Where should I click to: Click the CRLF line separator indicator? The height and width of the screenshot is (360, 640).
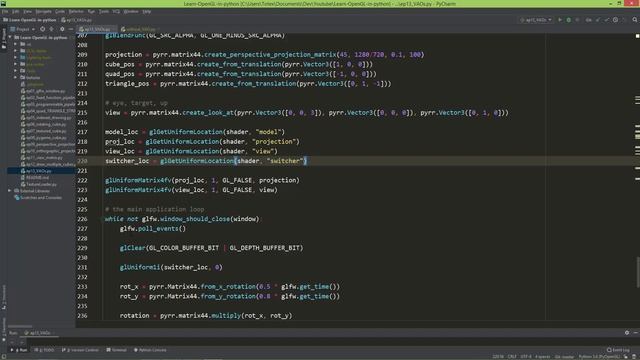(512, 357)
